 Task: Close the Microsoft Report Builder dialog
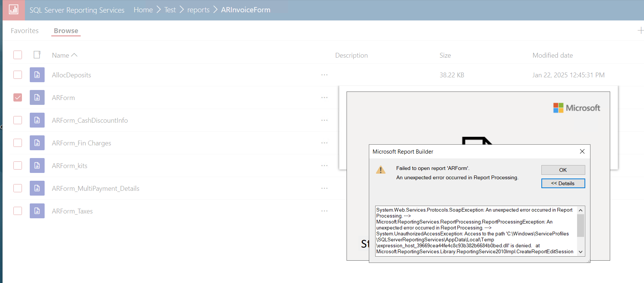[582, 151]
